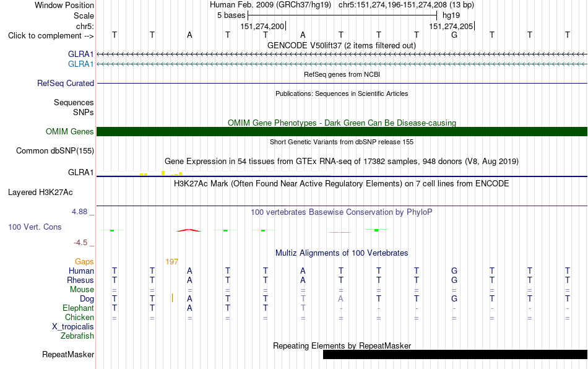Click the 151,274,205 coordinate marker
This screenshot has width=588, height=369.
[x=451, y=26]
